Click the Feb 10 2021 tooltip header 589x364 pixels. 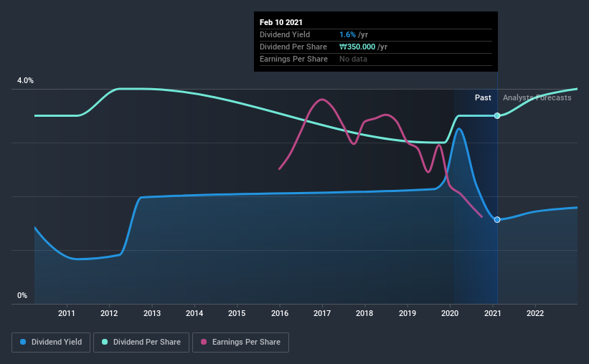coord(281,22)
